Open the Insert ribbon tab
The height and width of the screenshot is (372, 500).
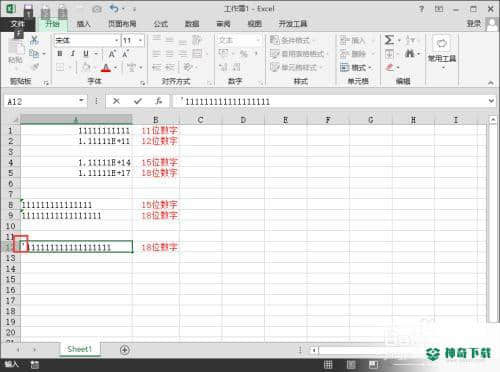click(84, 24)
